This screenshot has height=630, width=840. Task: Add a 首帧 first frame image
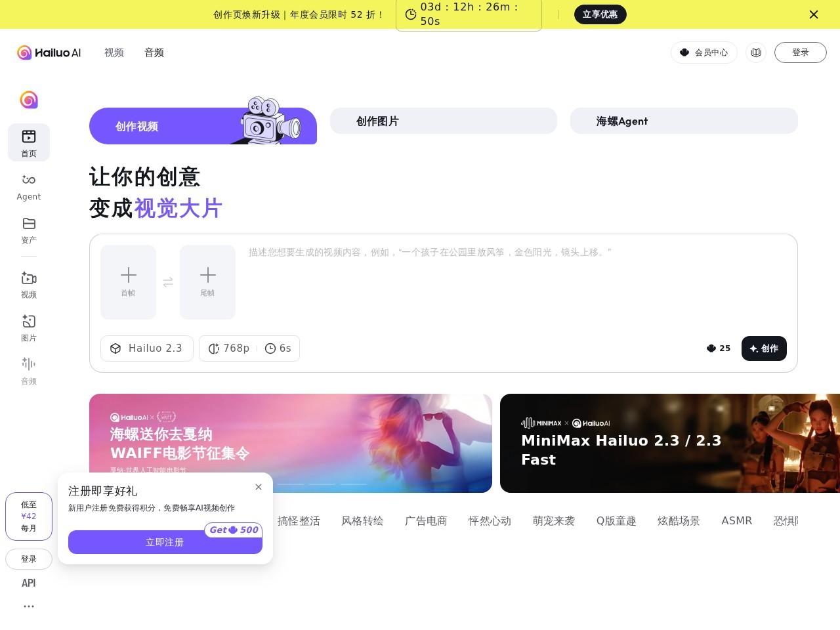pos(128,282)
